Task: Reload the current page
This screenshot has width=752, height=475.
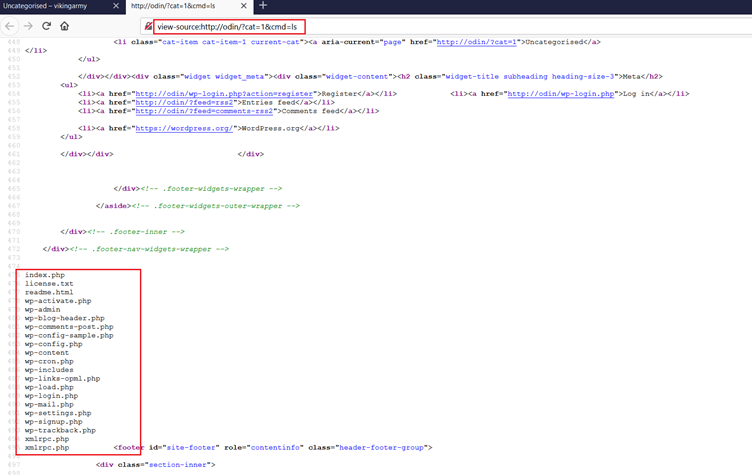Action: [x=46, y=26]
